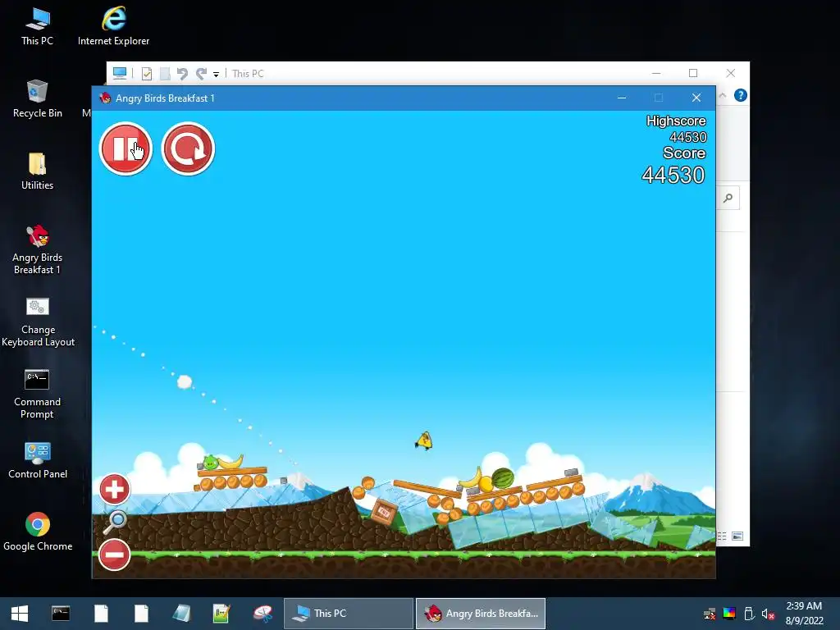The width and height of the screenshot is (840, 630).
Task: Expand the quick access toolbar dropdown in This PC
Action: coord(216,75)
